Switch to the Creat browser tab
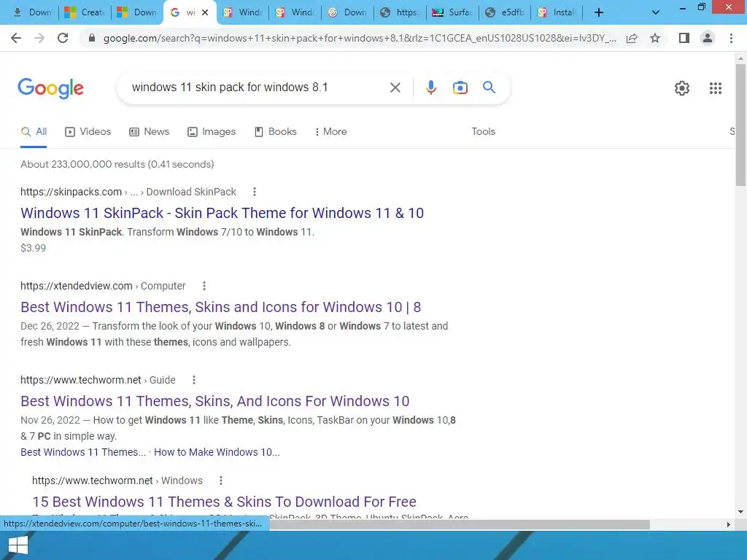 (85, 12)
